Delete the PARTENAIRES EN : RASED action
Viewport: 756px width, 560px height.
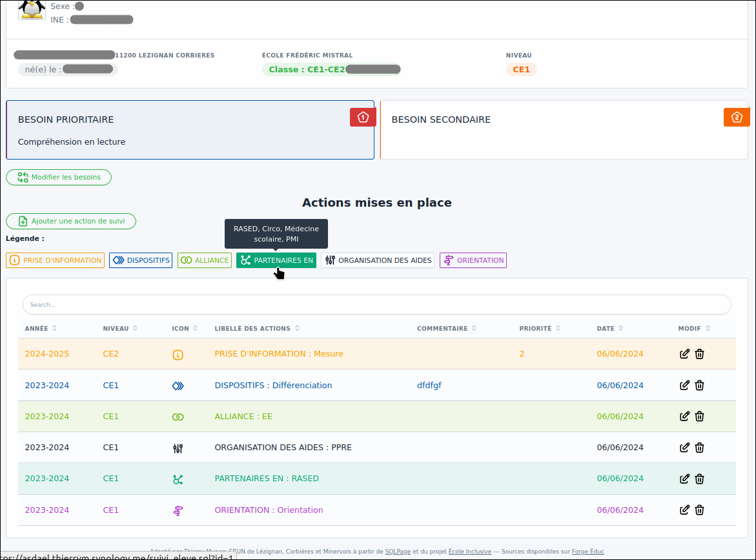tap(699, 479)
